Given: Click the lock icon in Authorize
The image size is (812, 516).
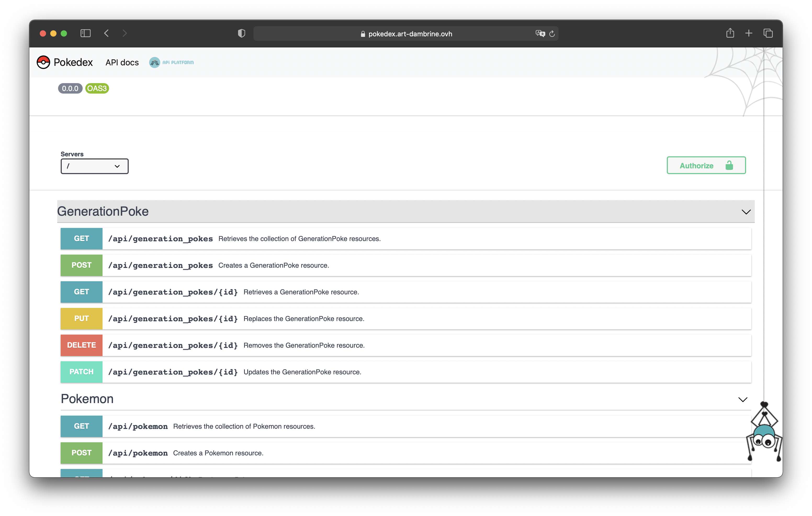Looking at the screenshot, I should coord(729,165).
